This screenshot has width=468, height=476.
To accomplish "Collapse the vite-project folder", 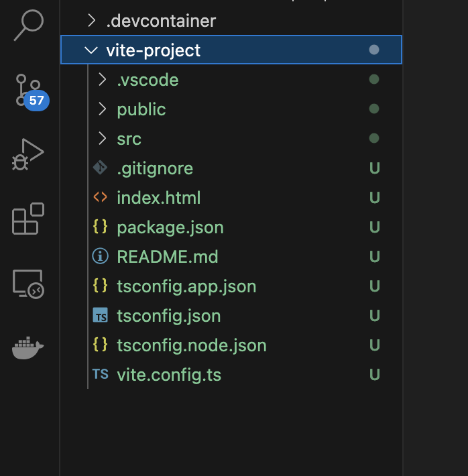I will (91, 50).
